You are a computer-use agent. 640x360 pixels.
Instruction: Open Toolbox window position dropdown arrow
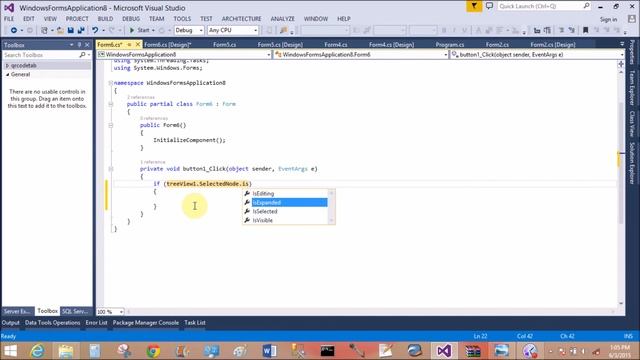(x=71, y=45)
